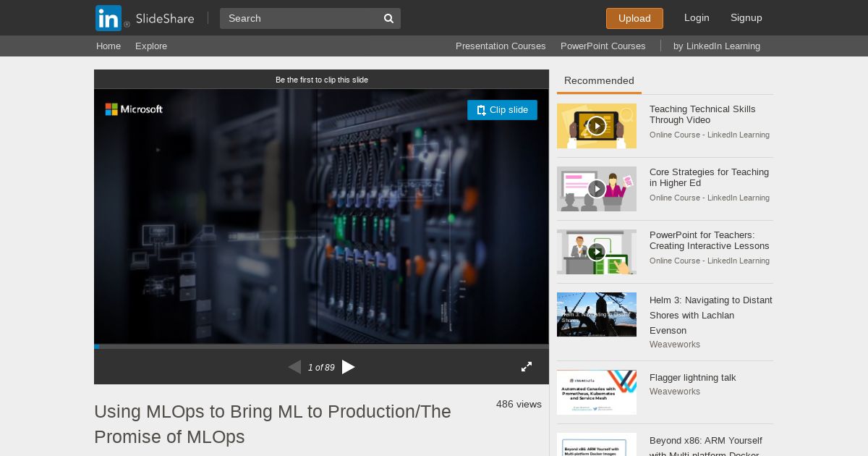This screenshot has width=868, height=456.
Task: Click 'Be the first to clip this slide'
Action: [322, 80]
